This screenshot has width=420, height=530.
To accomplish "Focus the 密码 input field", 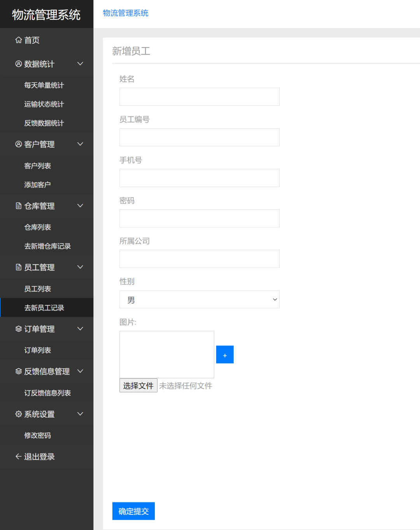I will tap(199, 218).
